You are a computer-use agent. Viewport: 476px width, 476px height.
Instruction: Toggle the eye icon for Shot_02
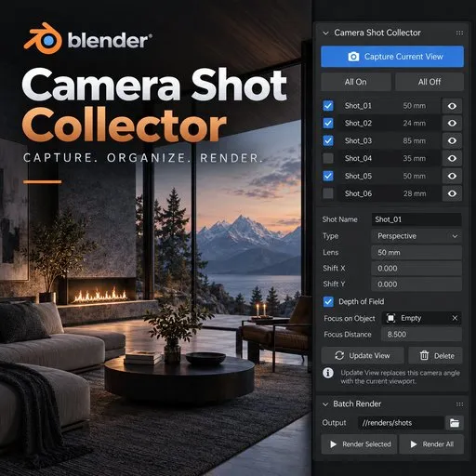(452, 124)
